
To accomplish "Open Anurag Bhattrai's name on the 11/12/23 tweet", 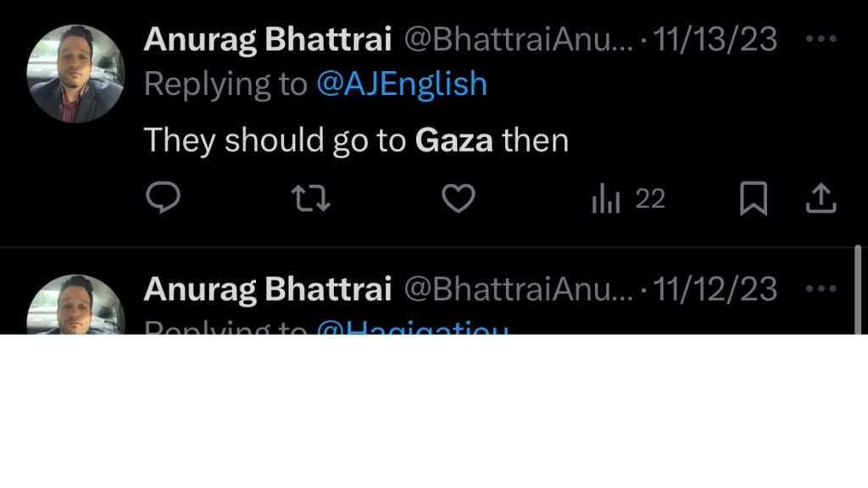I will click(x=268, y=289).
